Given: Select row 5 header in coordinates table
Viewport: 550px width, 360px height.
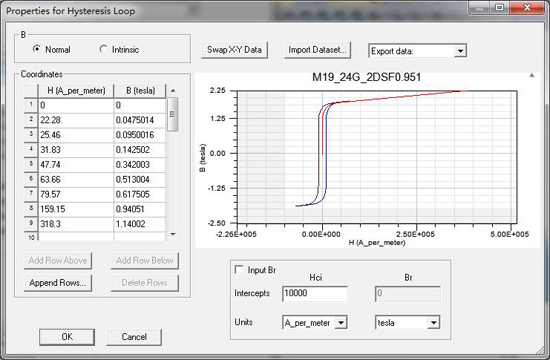Looking at the screenshot, I should point(31,164).
